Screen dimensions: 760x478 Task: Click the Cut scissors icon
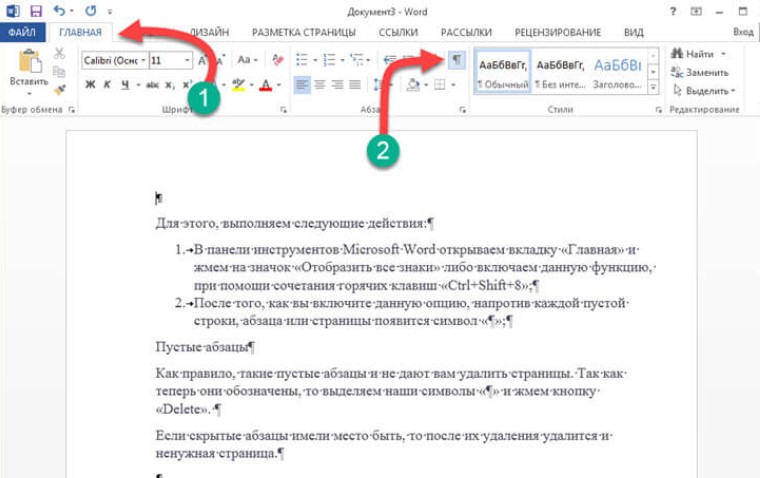[x=59, y=53]
